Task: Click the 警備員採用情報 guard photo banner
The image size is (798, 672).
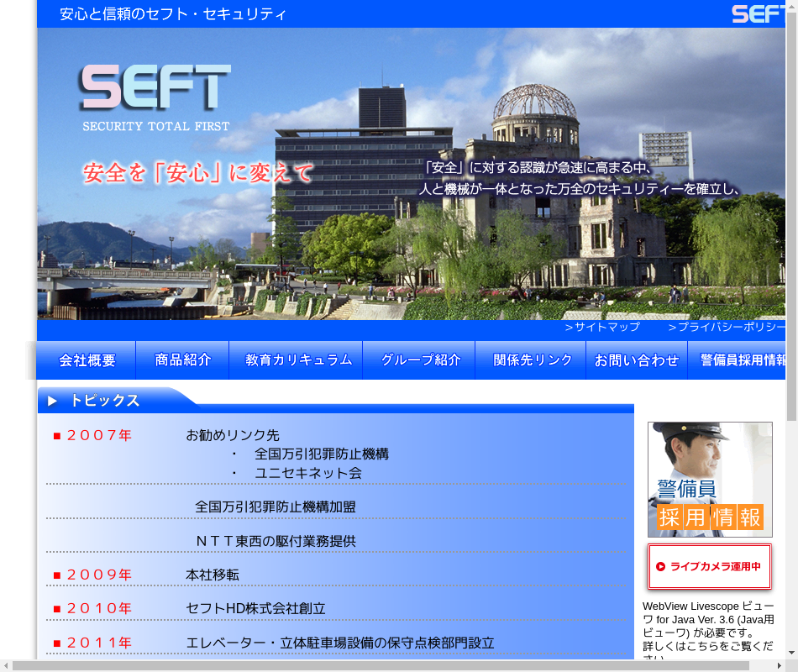Action: click(x=709, y=480)
